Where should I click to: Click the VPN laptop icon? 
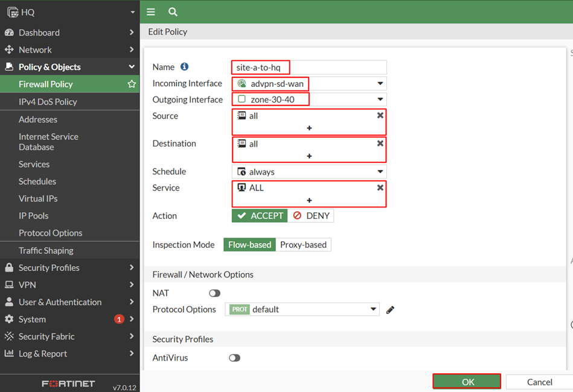[x=9, y=285]
